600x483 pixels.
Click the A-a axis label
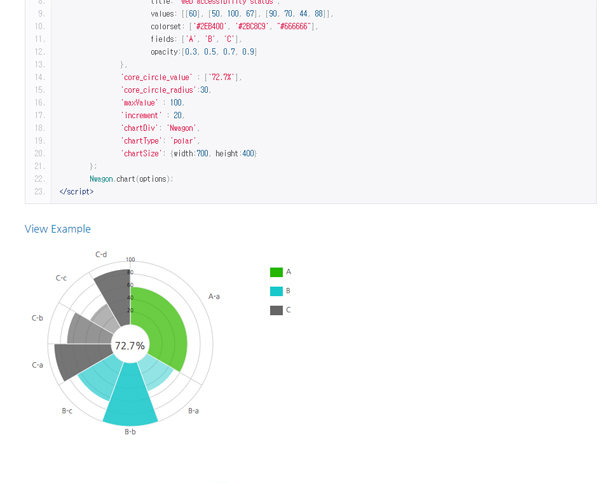click(x=214, y=297)
